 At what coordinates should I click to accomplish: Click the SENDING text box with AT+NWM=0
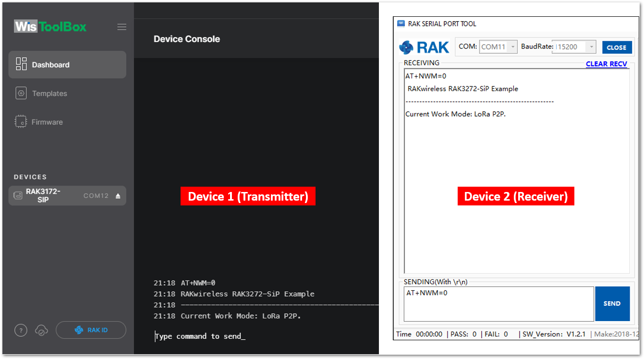[498, 304]
